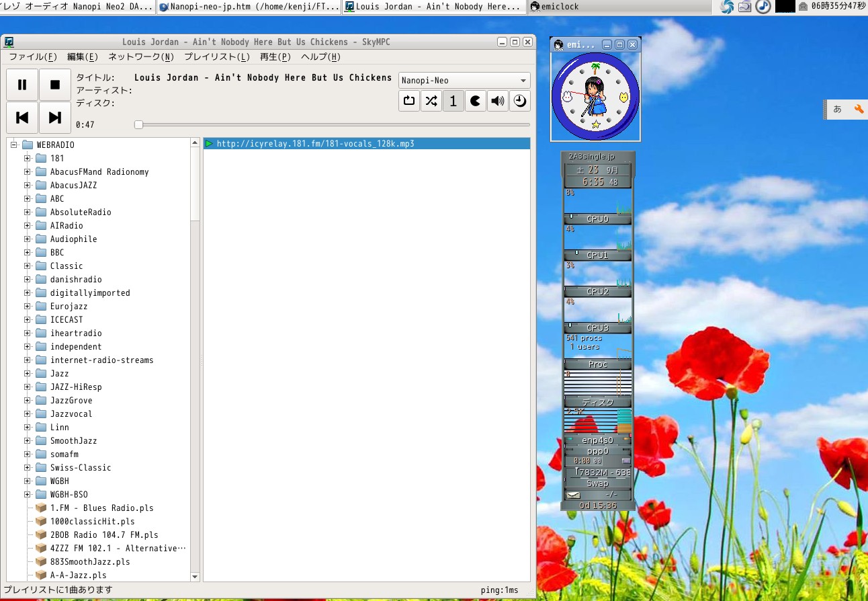Toggle repeat playback mode

[409, 101]
